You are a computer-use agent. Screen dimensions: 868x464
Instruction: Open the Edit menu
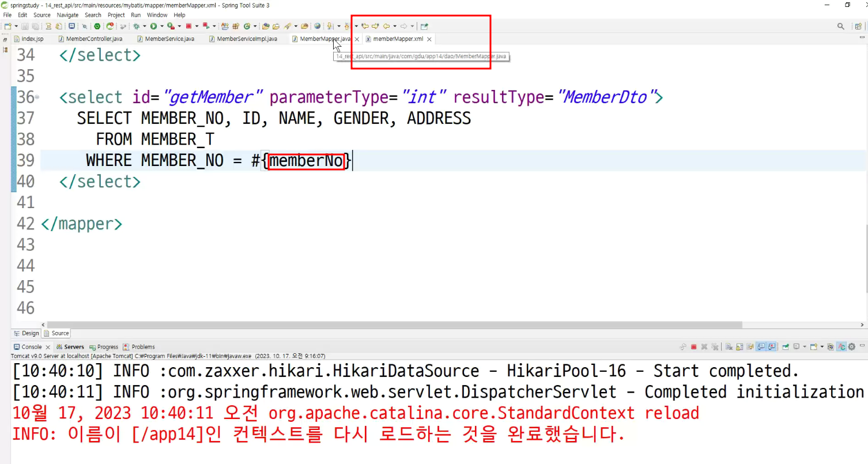(22, 15)
